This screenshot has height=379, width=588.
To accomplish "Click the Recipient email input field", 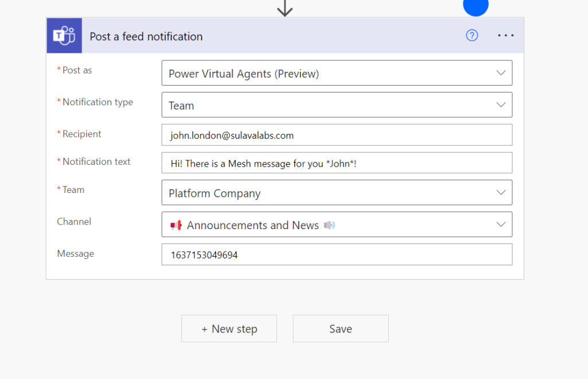I will (x=336, y=136).
